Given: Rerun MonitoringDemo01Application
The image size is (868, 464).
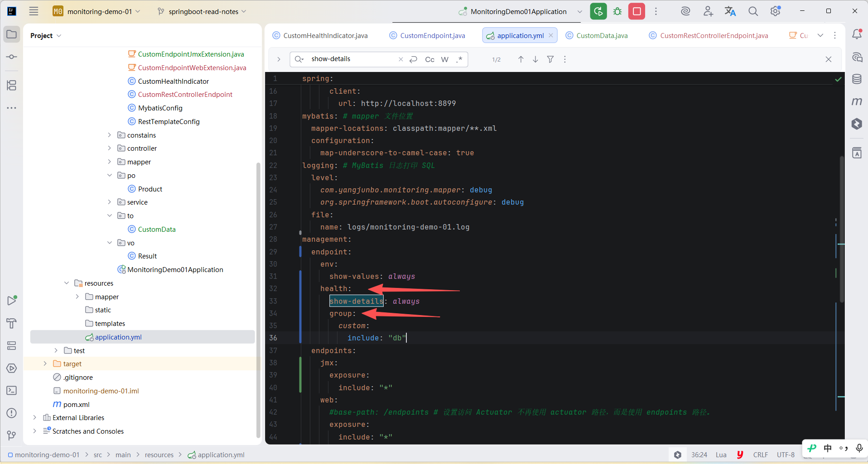Looking at the screenshot, I should pos(598,11).
